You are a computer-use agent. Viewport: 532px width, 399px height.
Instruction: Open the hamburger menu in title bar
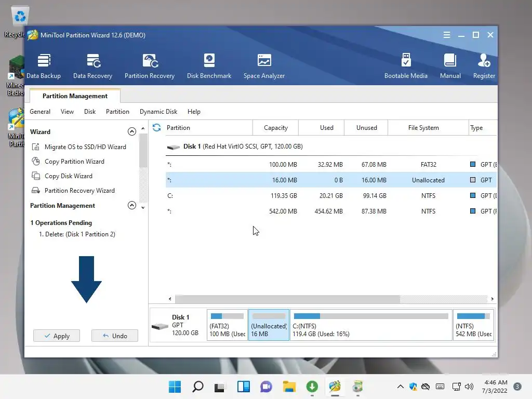pos(446,35)
